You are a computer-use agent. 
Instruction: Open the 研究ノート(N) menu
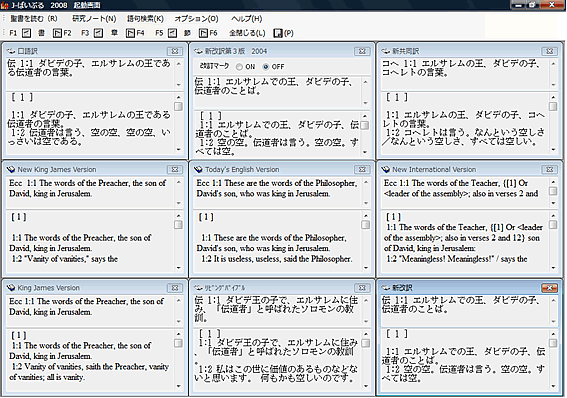click(x=94, y=19)
